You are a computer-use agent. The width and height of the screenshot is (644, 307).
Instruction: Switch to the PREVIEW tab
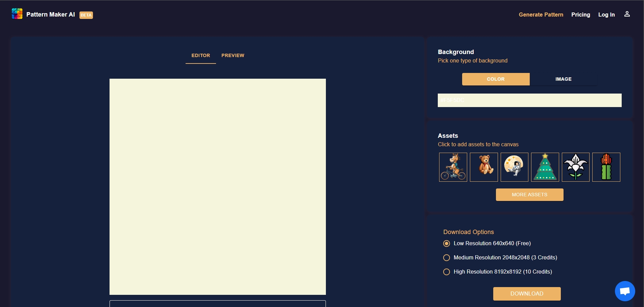click(x=233, y=55)
